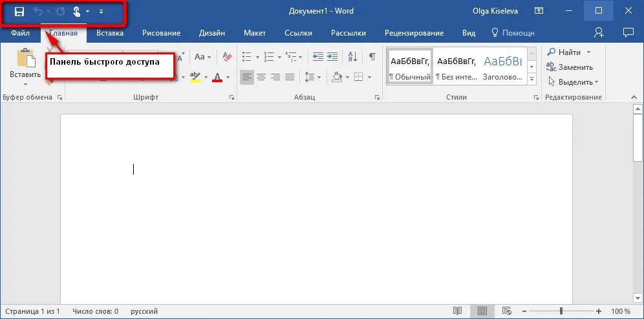Switch to the Рассылки tab
The height and width of the screenshot is (319, 644).
click(349, 33)
